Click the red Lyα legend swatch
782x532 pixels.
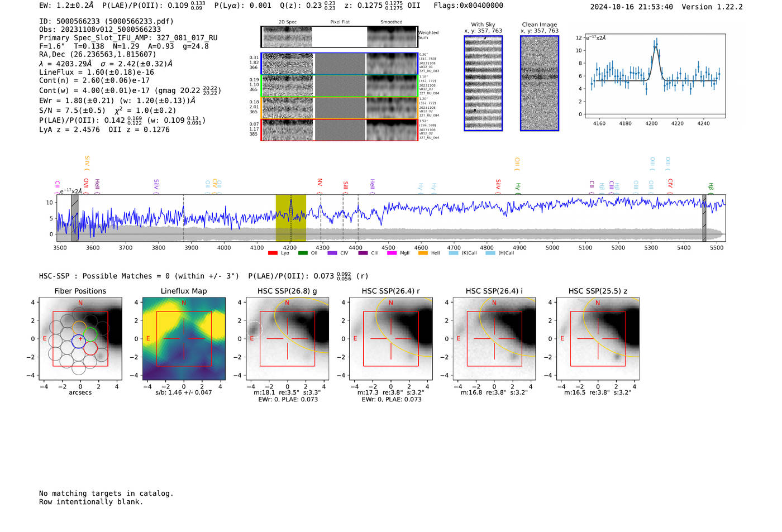[273, 253]
